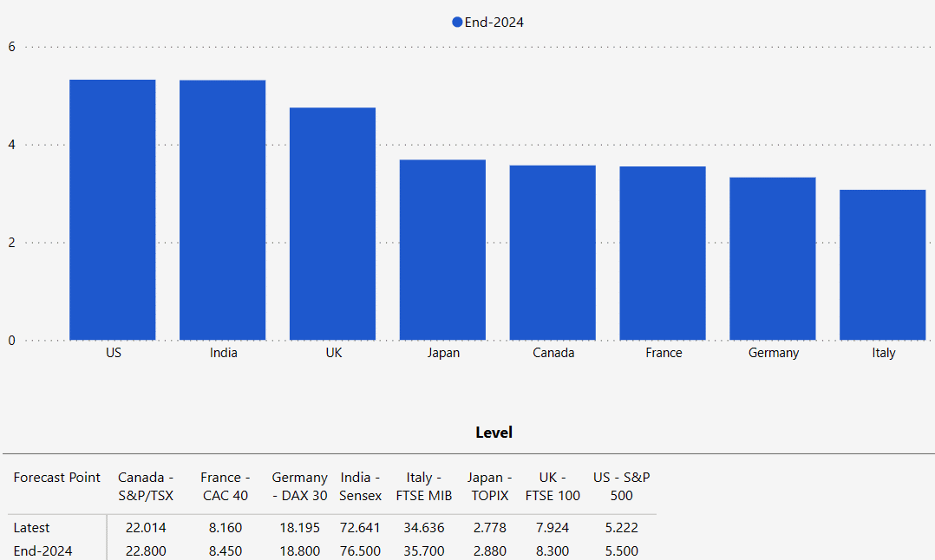This screenshot has height=560, width=935.
Task: Select the India bar in the chart
Action: [x=223, y=210]
